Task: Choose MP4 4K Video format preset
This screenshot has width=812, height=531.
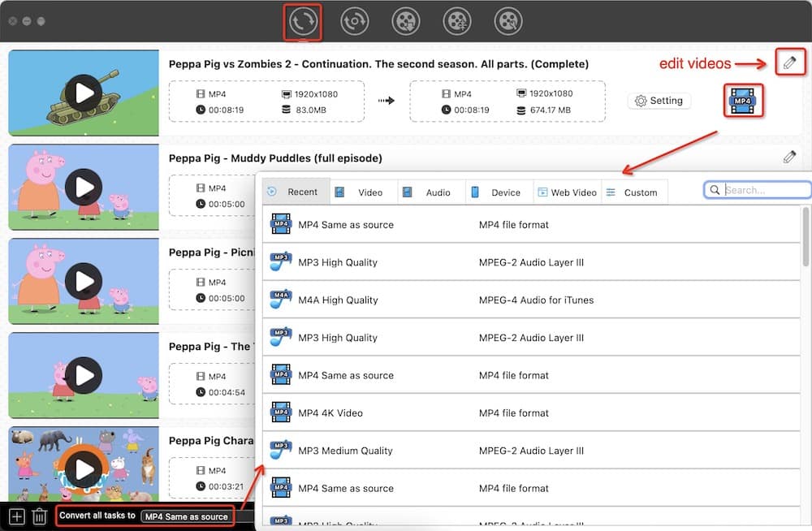Action: [x=330, y=413]
